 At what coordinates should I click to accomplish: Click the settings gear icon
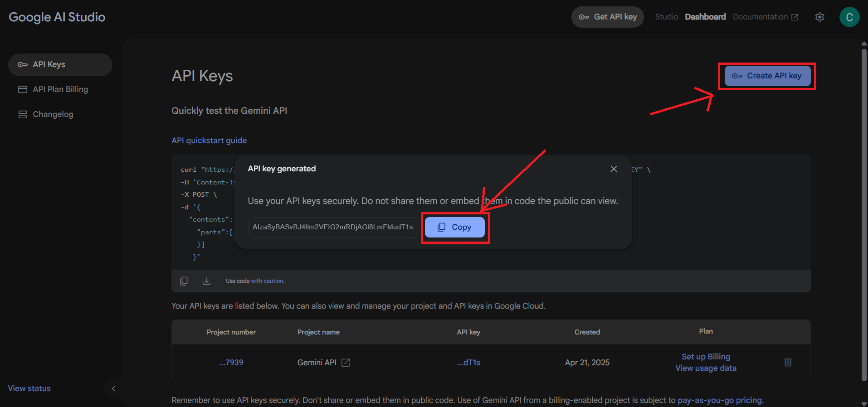819,17
